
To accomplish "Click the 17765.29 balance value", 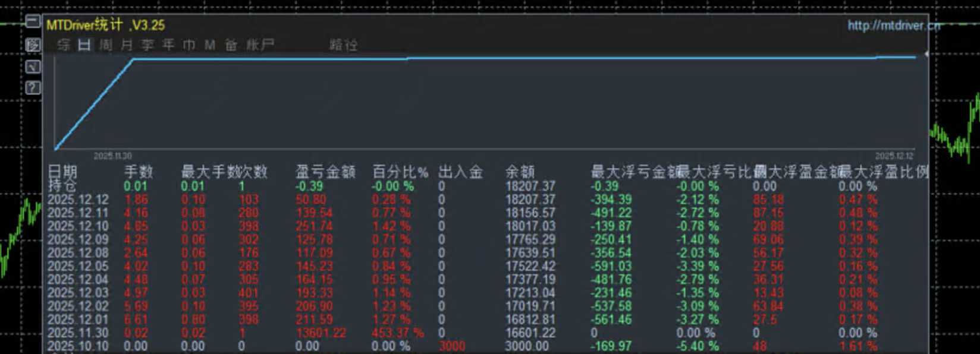I will [530, 239].
